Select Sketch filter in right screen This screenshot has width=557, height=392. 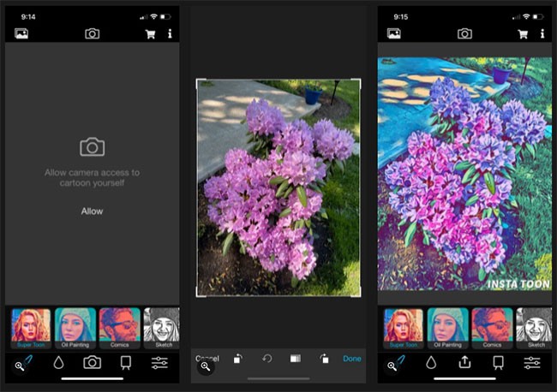534,328
